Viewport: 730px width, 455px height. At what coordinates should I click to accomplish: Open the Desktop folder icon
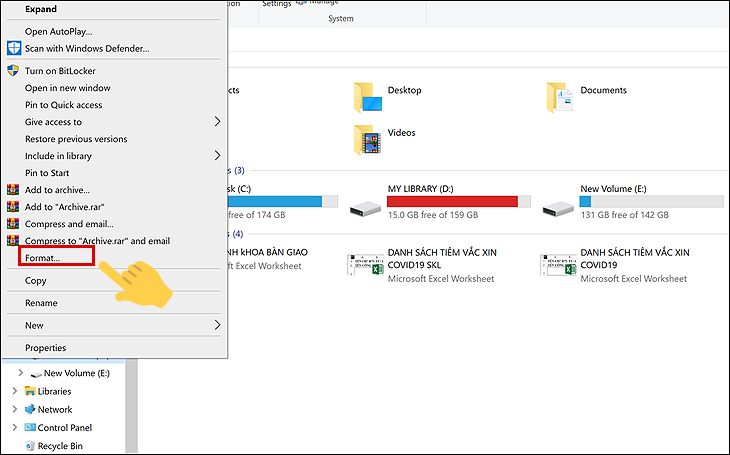pyautogui.click(x=368, y=97)
